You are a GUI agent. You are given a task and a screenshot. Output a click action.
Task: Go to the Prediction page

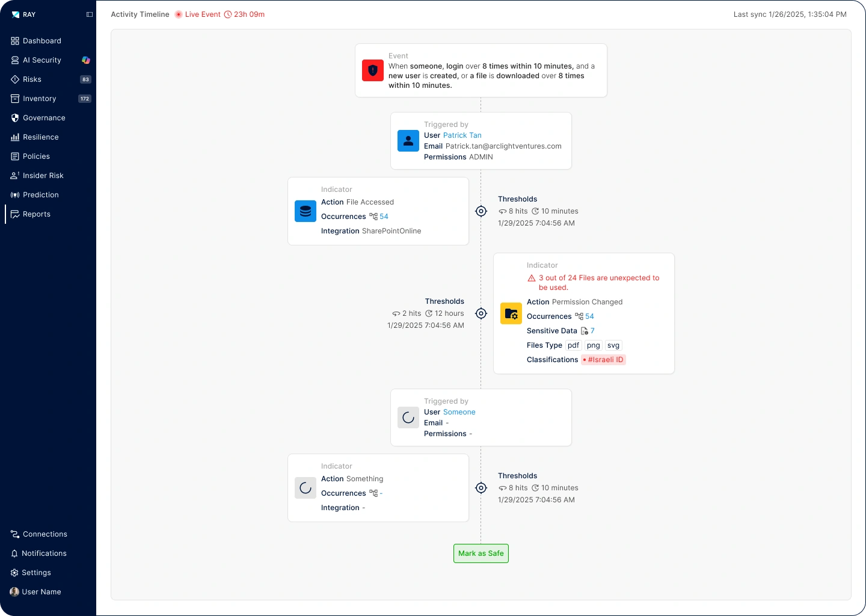pyautogui.click(x=40, y=195)
